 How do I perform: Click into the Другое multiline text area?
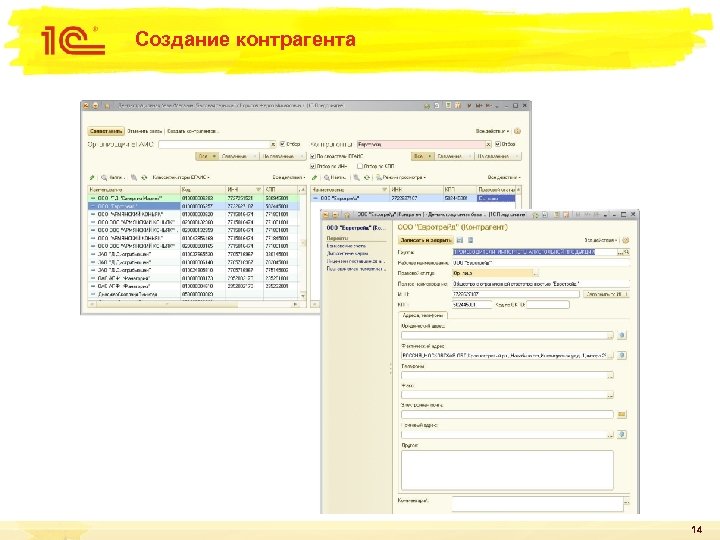507,470
